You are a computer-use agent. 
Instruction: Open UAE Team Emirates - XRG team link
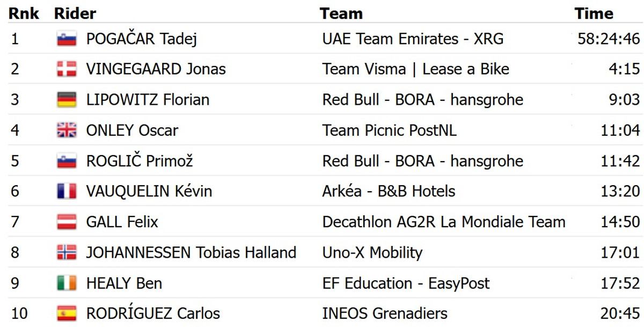[413, 39]
